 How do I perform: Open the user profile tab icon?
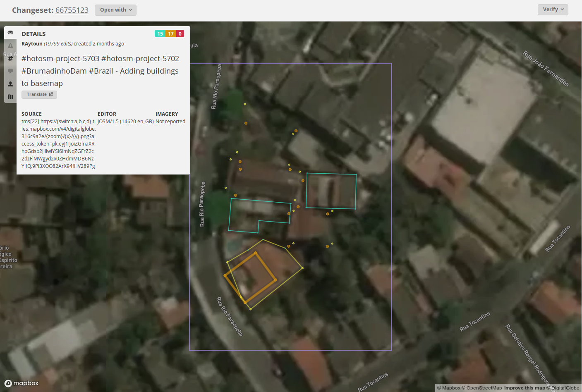(10, 84)
